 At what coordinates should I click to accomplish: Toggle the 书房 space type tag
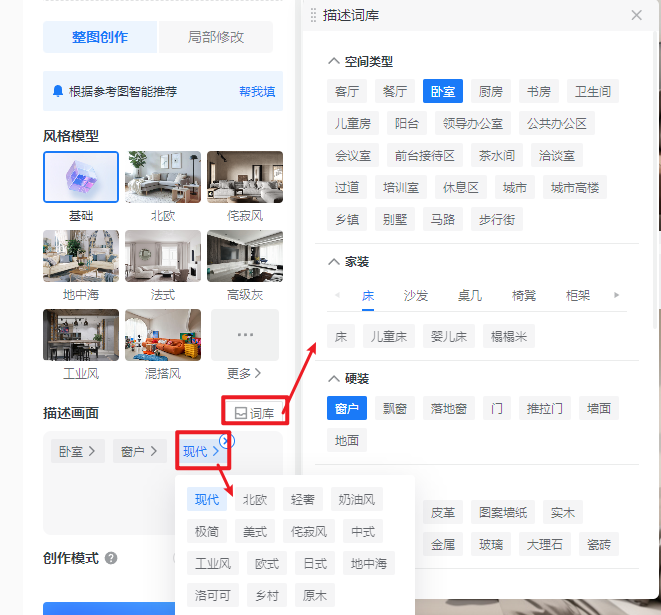[539, 91]
